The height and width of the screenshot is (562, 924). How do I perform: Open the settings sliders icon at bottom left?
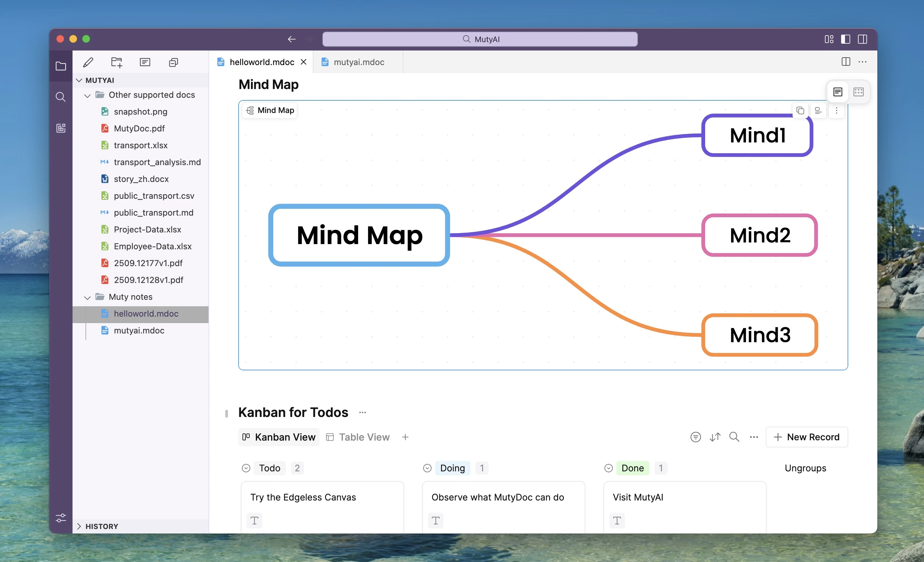(x=61, y=518)
